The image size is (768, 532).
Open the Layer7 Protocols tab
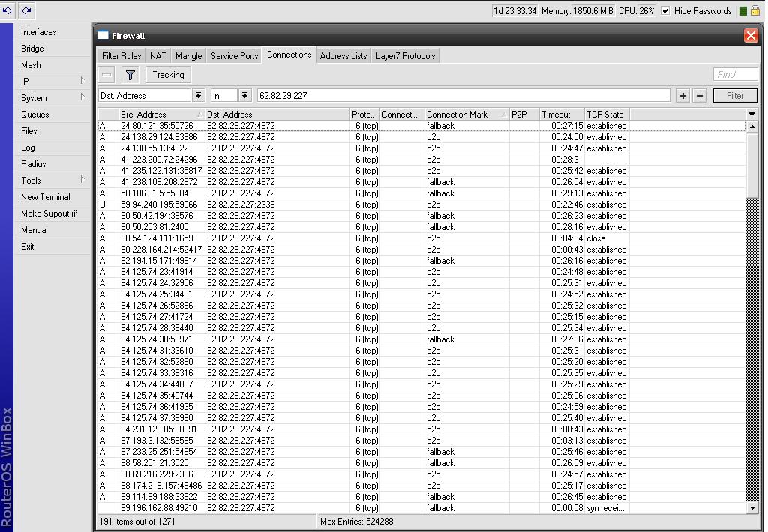406,55
